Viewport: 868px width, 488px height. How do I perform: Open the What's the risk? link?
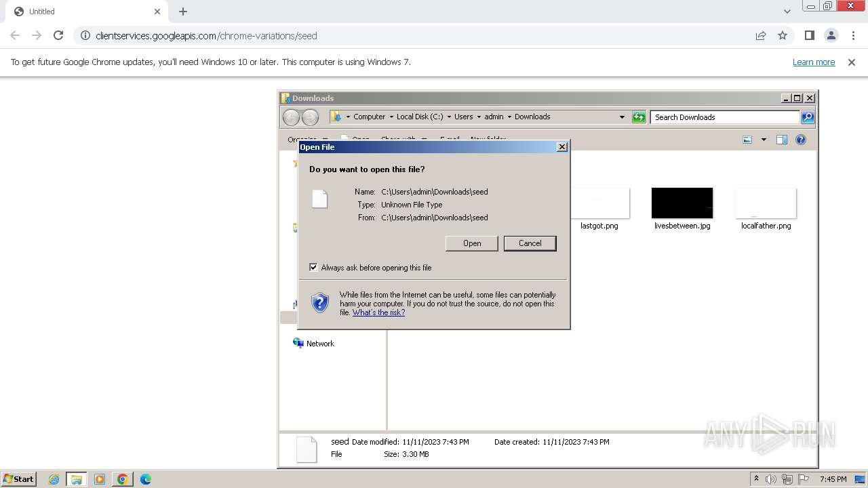click(378, 312)
